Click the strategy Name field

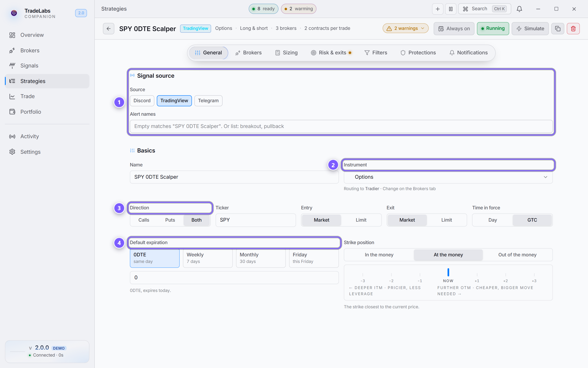tap(234, 177)
